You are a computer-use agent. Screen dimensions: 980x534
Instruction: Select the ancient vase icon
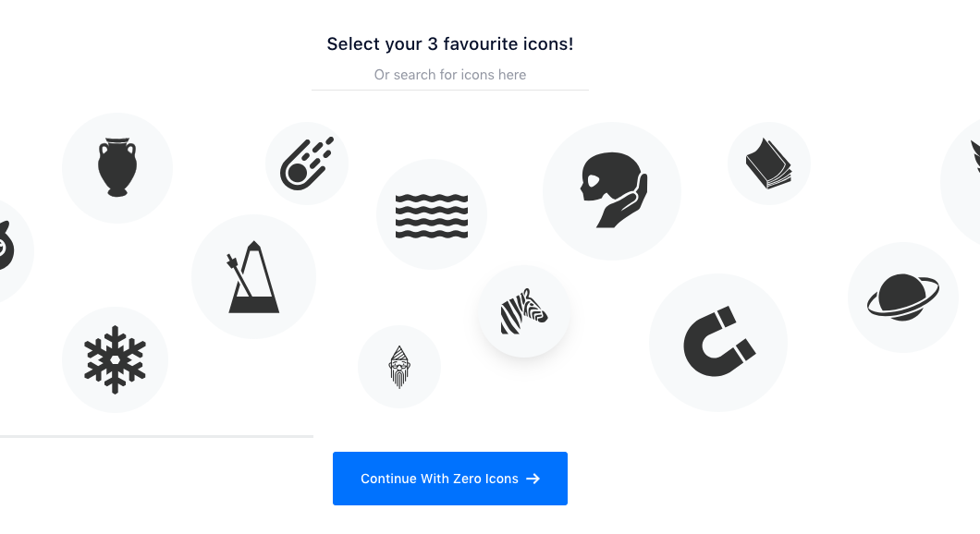[x=116, y=167]
